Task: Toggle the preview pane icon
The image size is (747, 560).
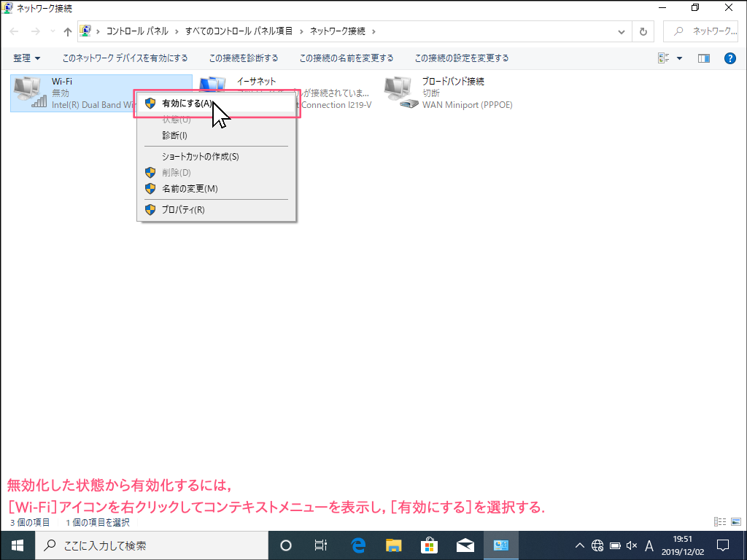Action: [704, 58]
